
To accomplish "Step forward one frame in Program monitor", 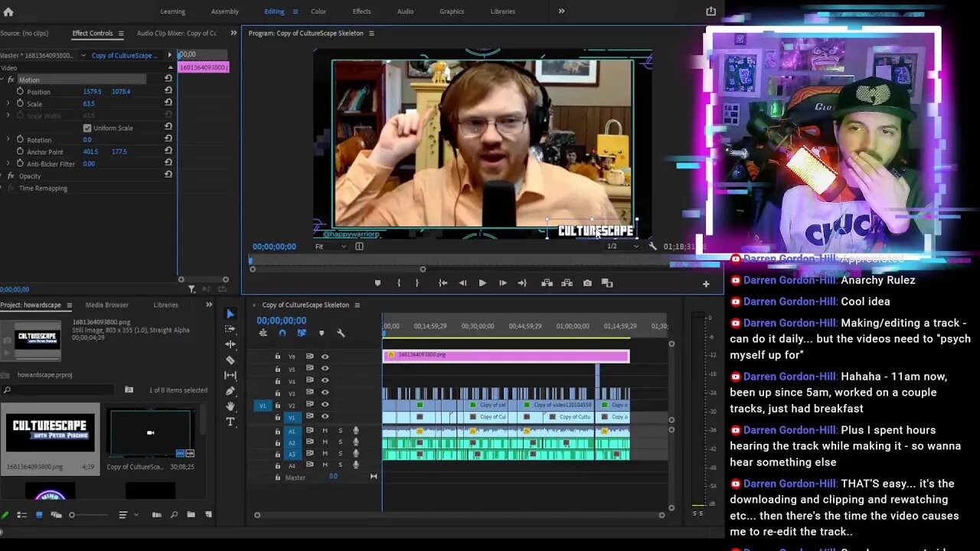I will [x=502, y=283].
